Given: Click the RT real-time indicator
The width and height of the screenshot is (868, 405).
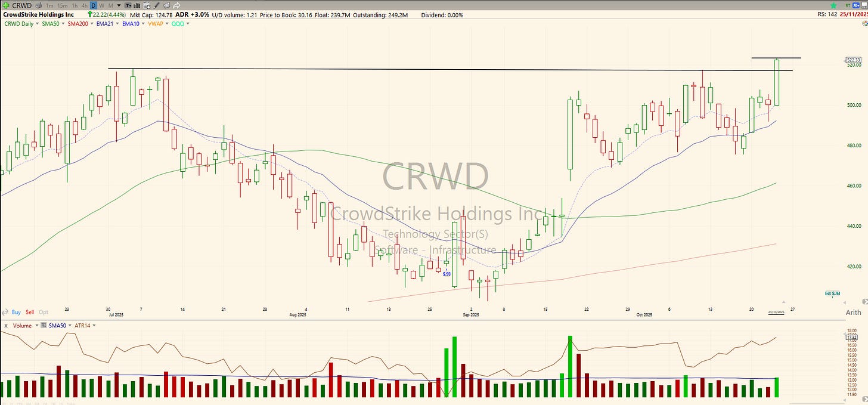Looking at the screenshot, I should click(848, 5).
